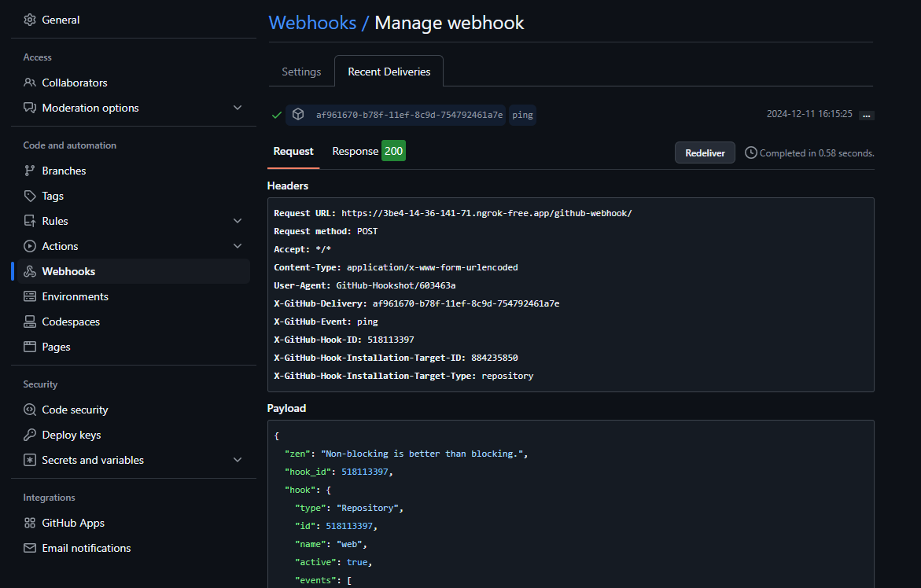
Task: Click the payload "name": "web" line
Action: pos(330,545)
